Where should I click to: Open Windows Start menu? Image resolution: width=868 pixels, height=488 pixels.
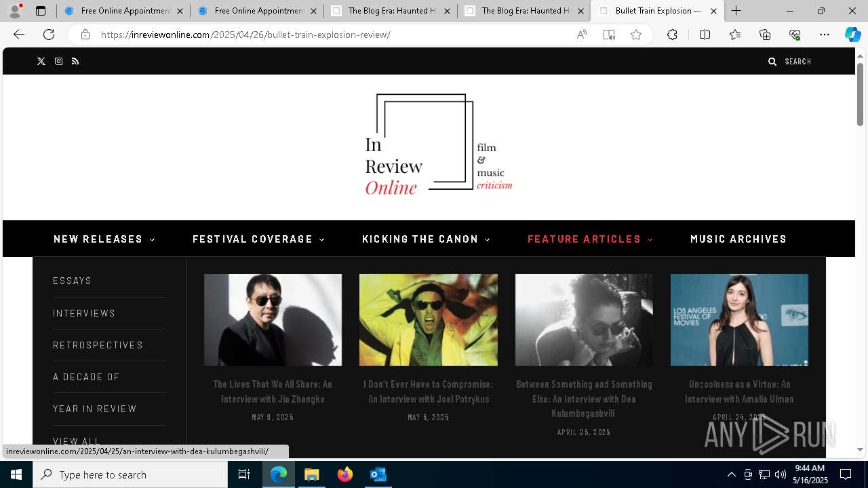(16, 474)
